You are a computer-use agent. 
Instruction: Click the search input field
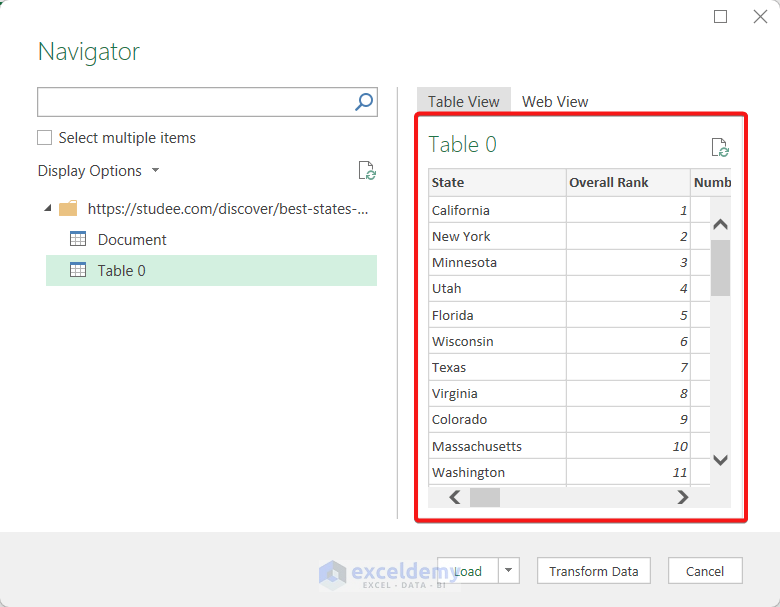[195, 102]
